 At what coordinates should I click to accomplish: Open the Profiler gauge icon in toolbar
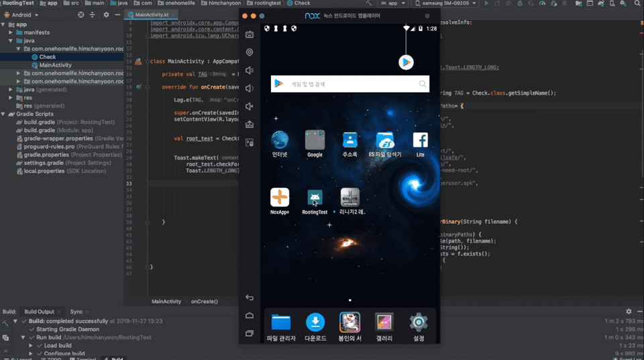[542, 3]
